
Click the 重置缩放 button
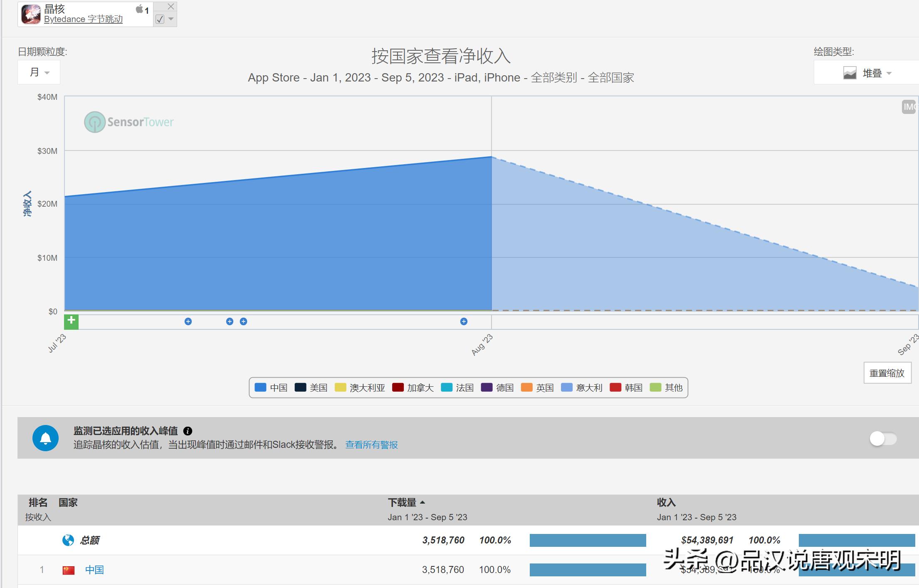click(x=887, y=373)
